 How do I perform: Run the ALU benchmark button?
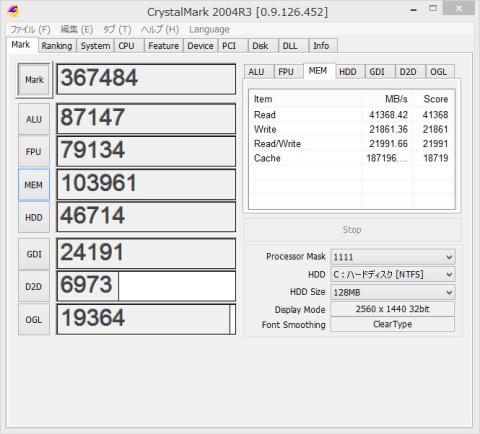click(34, 119)
